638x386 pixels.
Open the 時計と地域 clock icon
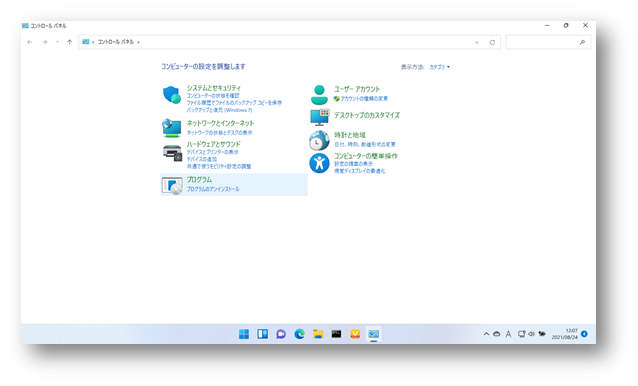(x=319, y=140)
